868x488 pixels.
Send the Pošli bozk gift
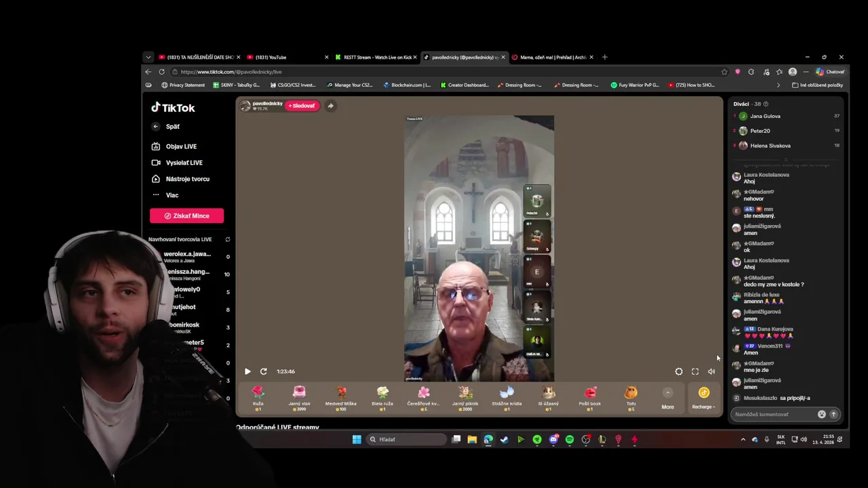[x=590, y=398]
